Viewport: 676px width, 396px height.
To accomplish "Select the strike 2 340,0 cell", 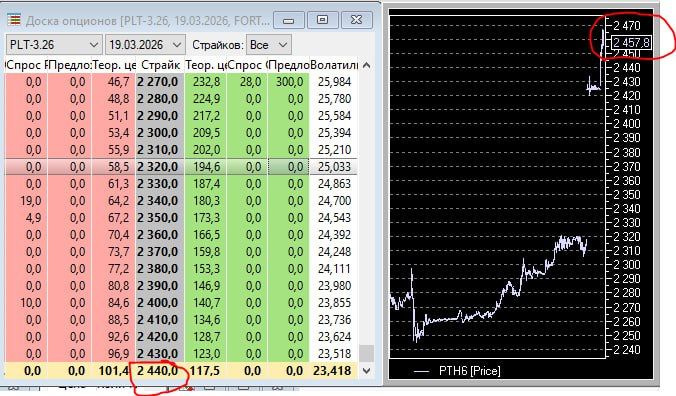I will pyautogui.click(x=160, y=201).
